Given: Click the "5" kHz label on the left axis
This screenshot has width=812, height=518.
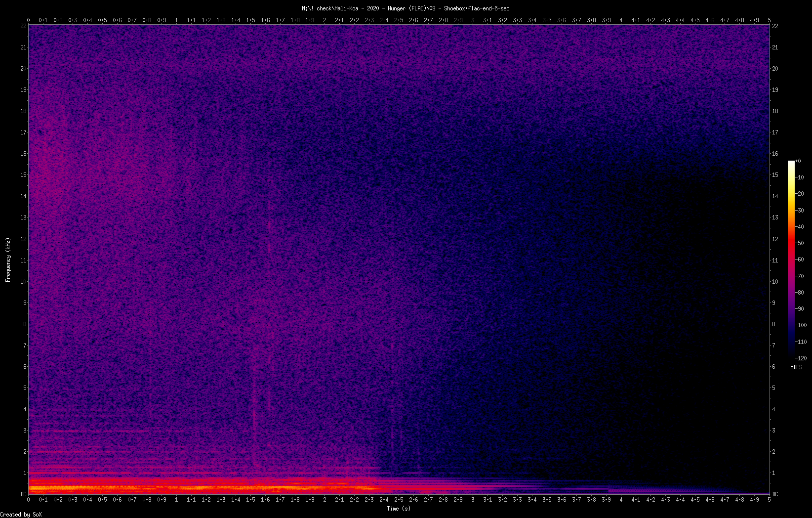Looking at the screenshot, I should coord(25,388).
